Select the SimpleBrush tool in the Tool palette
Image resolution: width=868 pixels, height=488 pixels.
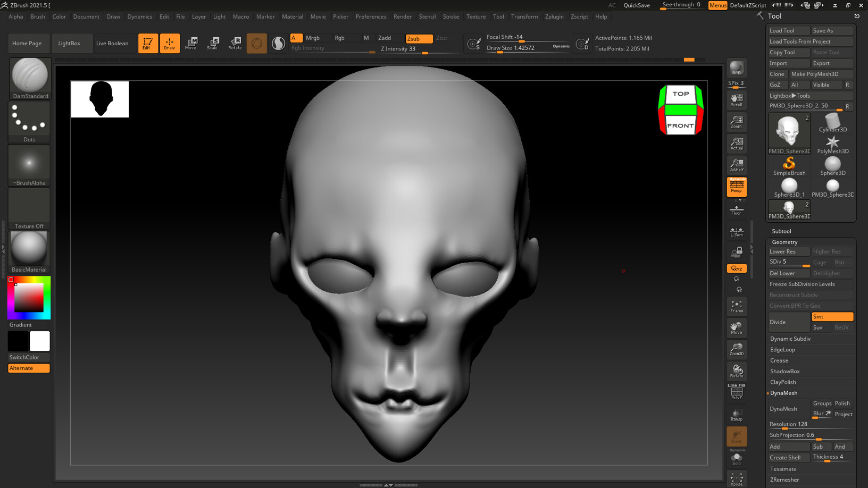(789, 166)
